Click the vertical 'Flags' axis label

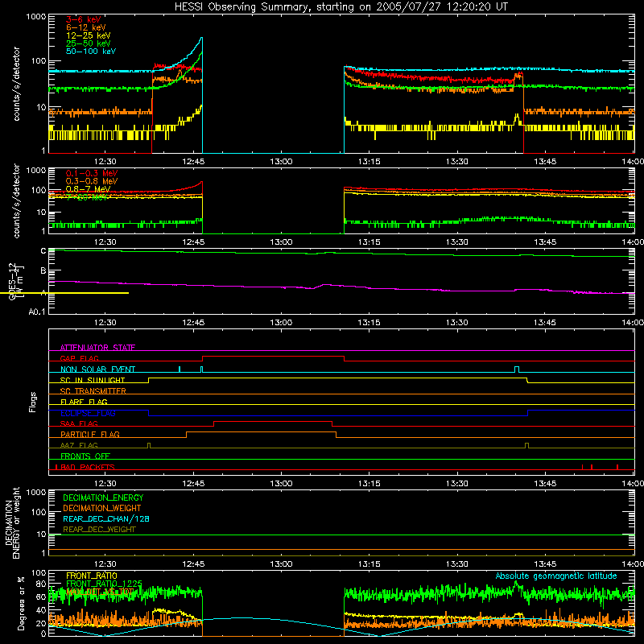tap(33, 402)
